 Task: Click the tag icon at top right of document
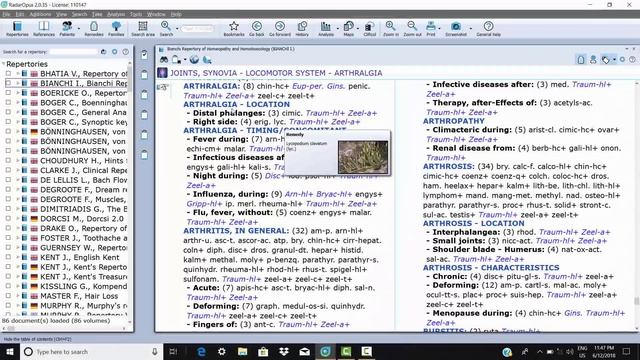pyautogui.click(x=606, y=60)
